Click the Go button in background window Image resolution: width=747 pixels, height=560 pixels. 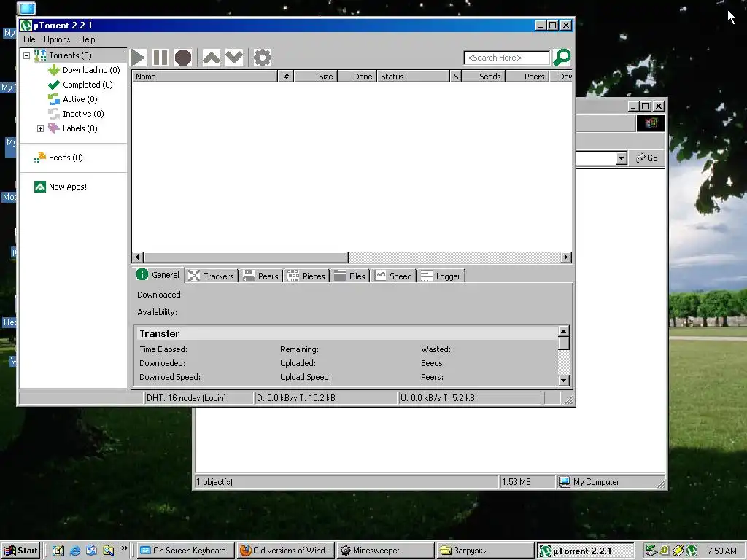coord(647,158)
